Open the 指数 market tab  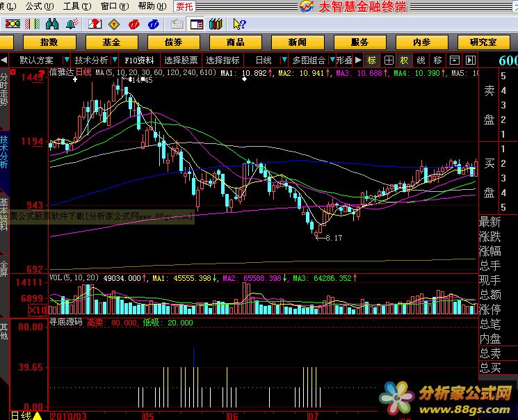coord(49,42)
